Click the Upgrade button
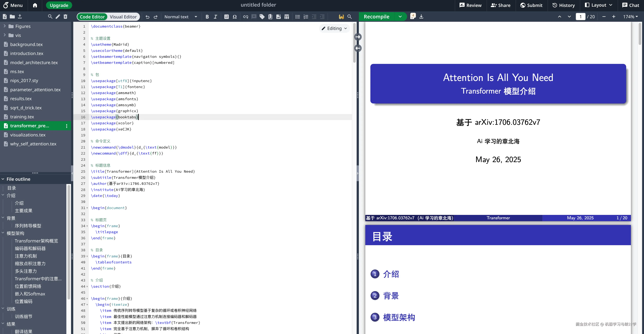The width and height of the screenshot is (644, 334). point(59,5)
